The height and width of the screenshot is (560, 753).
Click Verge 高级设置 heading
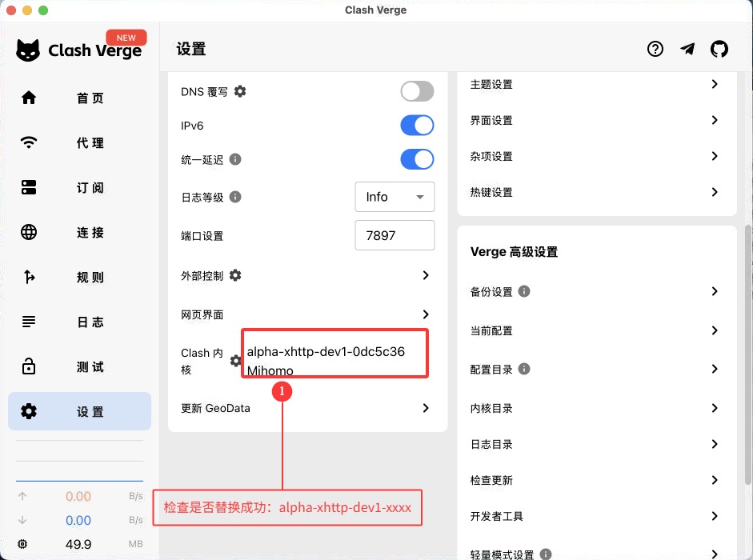pos(514,252)
